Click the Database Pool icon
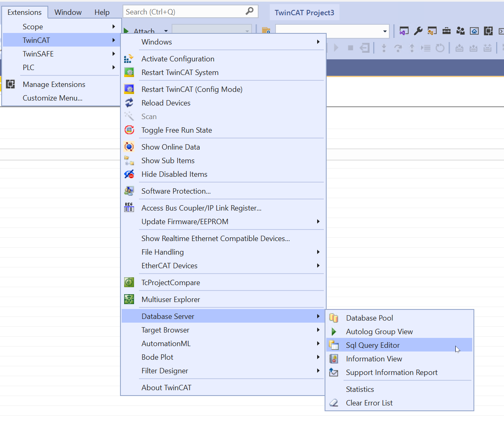The image size is (504, 424). click(334, 318)
